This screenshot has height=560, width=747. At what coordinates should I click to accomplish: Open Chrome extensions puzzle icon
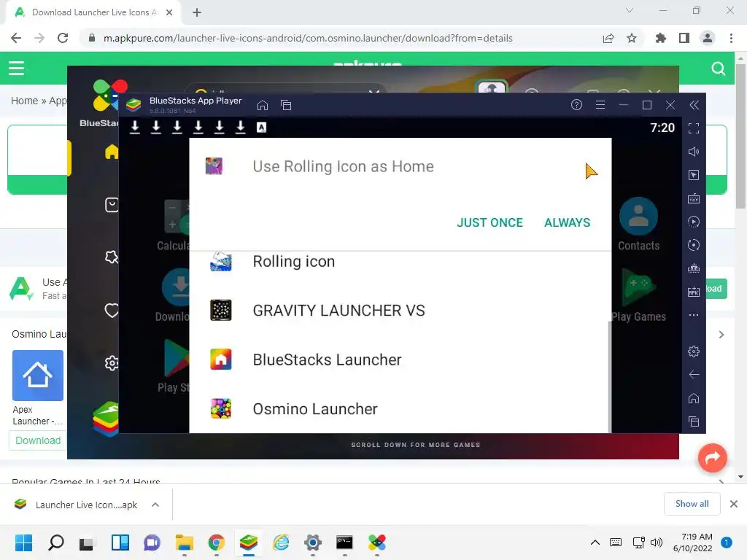click(661, 38)
